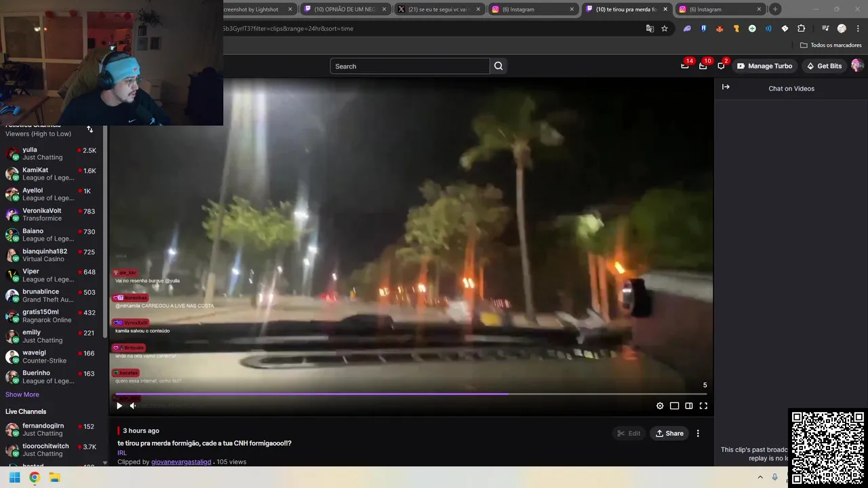This screenshot has height=488, width=868.
Task: Switch to first Instagram tab
Action: (533, 9)
